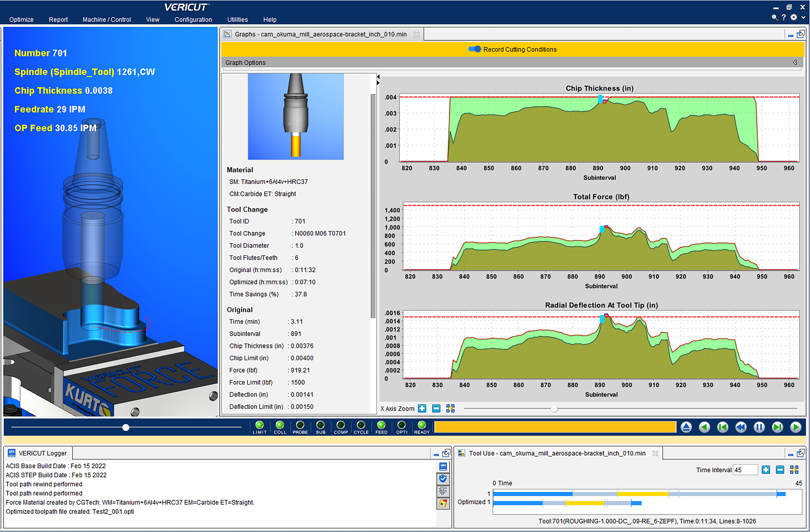Open the Optimize menu

pyautogui.click(x=21, y=19)
